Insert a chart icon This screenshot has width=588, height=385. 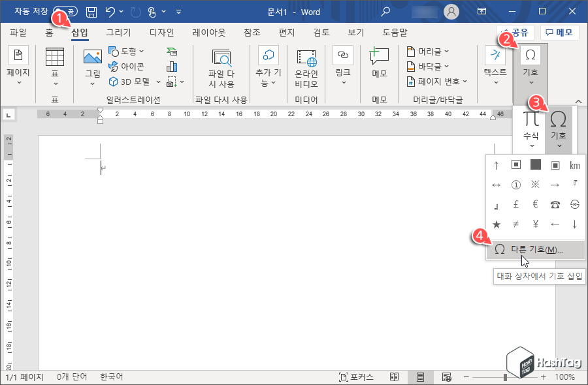(172, 67)
